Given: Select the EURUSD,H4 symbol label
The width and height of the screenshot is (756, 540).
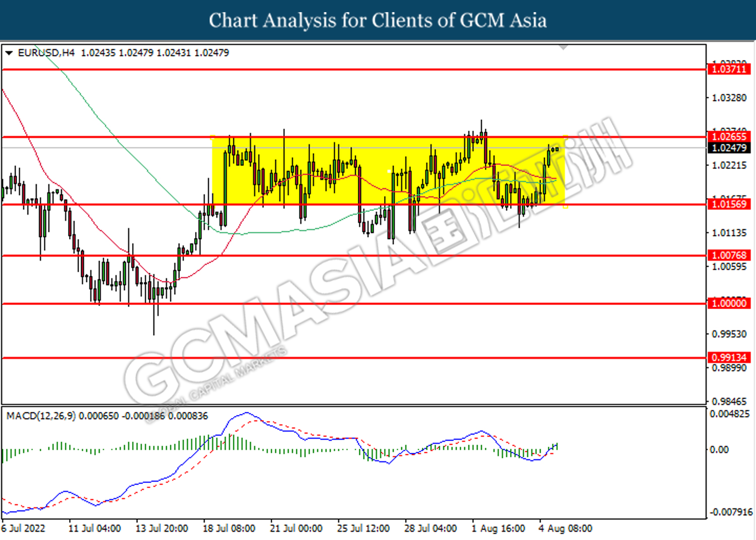Looking at the screenshot, I should click(46, 52).
